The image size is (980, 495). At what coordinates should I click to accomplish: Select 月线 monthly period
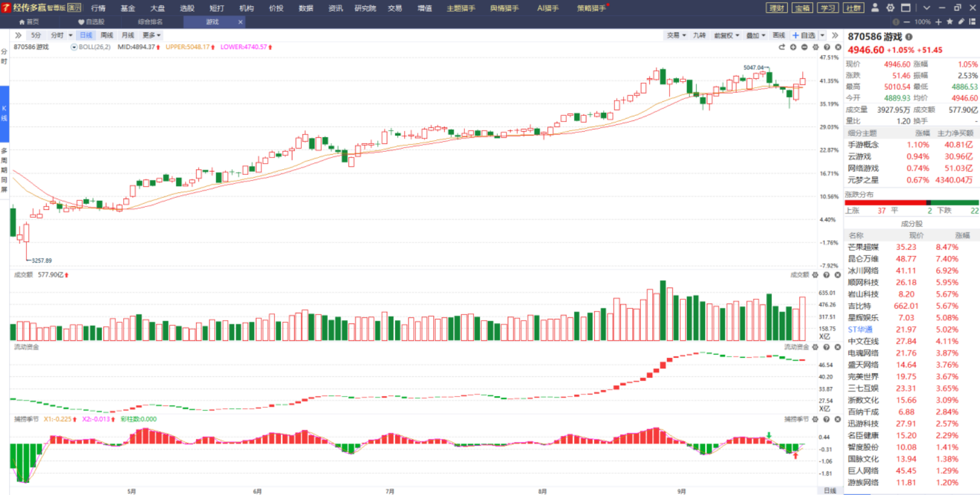(128, 35)
